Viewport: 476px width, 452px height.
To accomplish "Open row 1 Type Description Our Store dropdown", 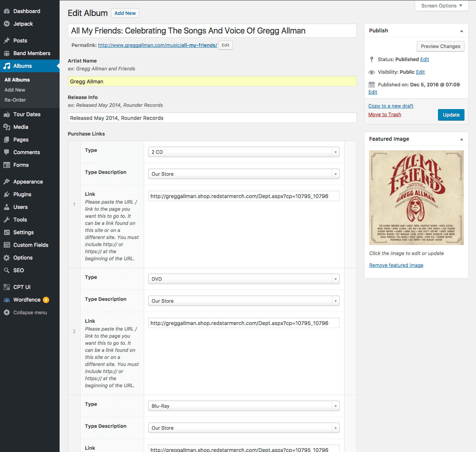I will coord(244,174).
